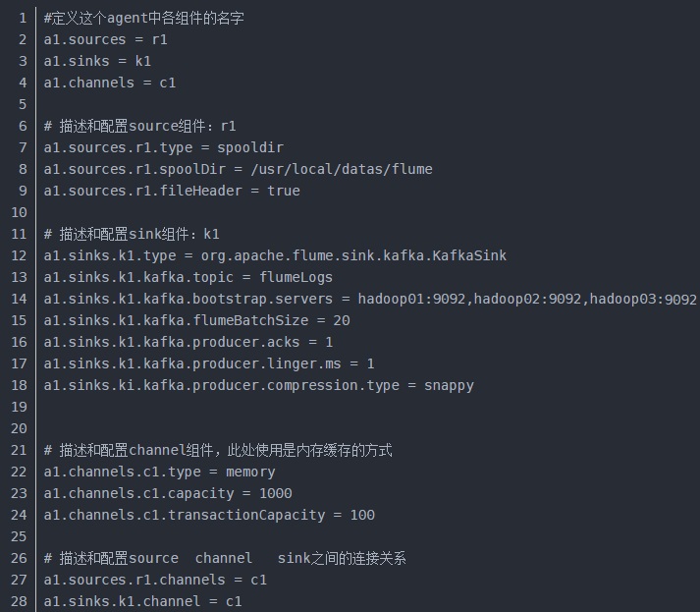Click the producer.acks line value 1
The width and height of the screenshot is (700, 612).
tap(329, 342)
